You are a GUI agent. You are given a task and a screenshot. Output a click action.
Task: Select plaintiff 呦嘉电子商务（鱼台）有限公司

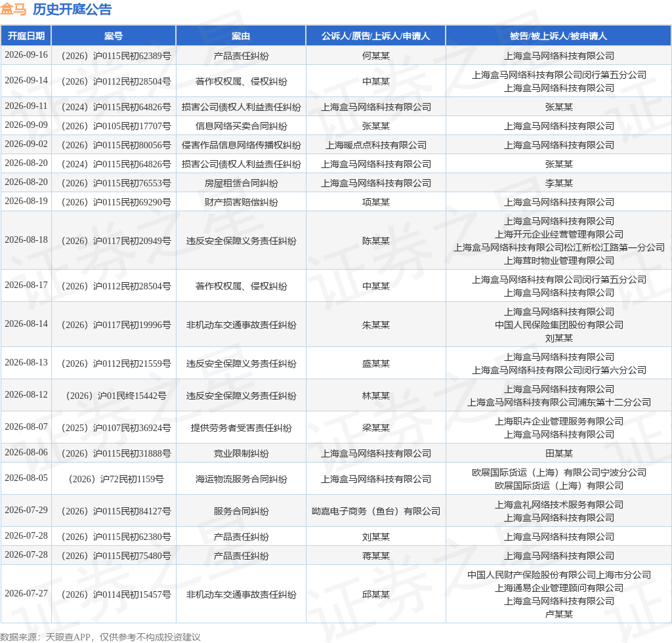point(376,512)
